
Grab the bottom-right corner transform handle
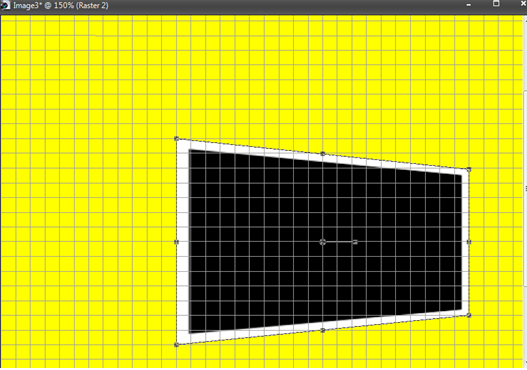click(x=469, y=315)
